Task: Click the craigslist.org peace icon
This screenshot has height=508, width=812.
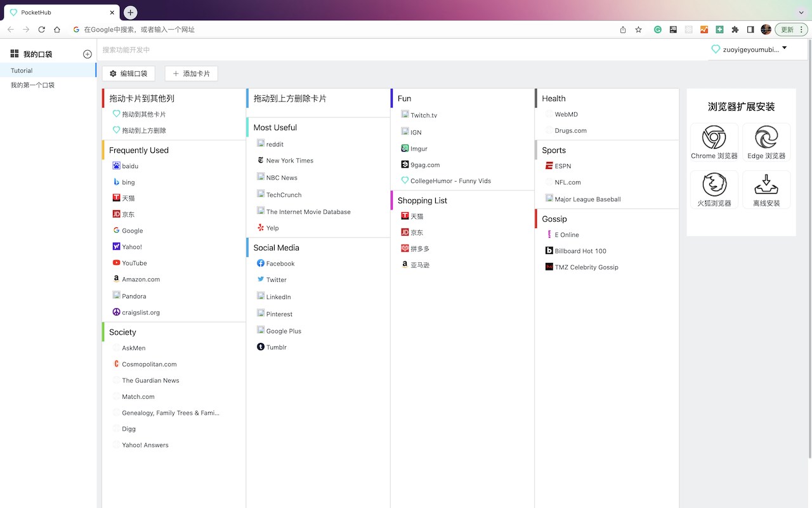Action: click(116, 312)
